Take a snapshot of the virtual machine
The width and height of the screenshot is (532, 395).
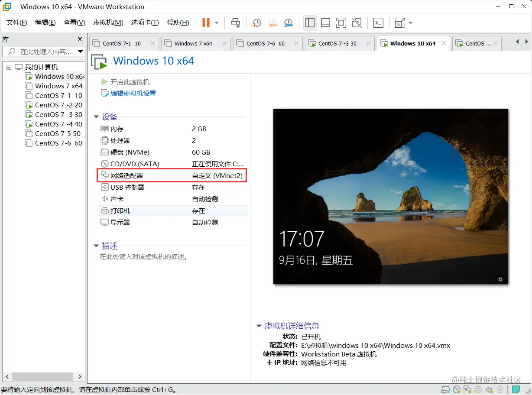256,23
